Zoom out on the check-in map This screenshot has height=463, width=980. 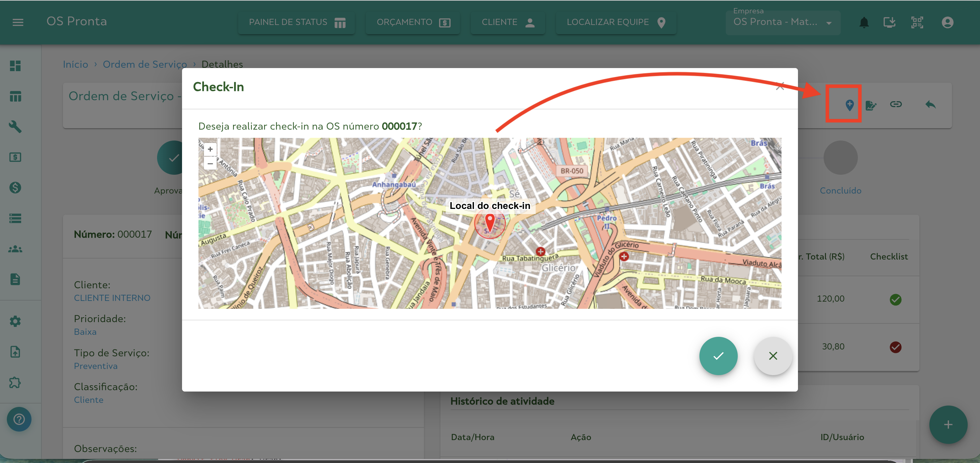tap(210, 163)
